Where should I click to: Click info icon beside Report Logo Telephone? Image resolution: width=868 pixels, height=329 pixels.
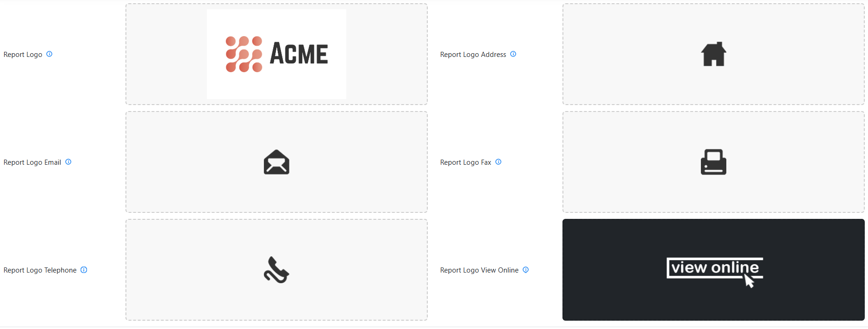tap(84, 270)
